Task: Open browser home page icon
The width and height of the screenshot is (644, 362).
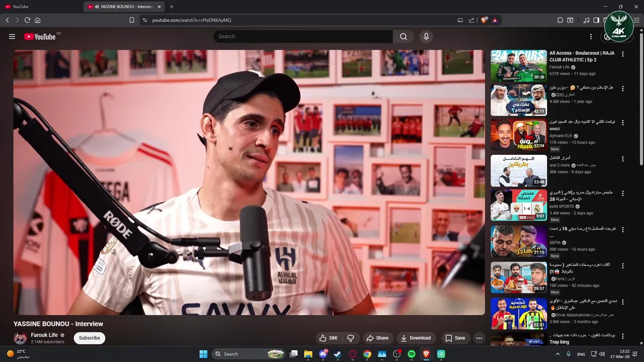Action: [x=37, y=20]
